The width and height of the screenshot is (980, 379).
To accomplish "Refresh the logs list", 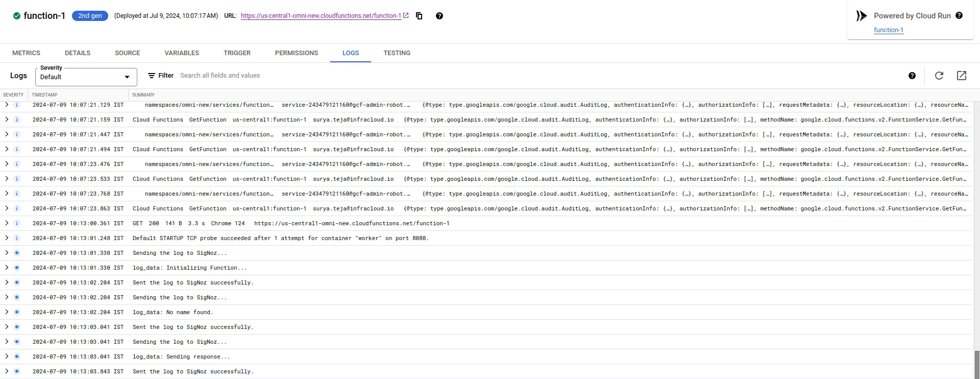I will pyautogui.click(x=939, y=76).
